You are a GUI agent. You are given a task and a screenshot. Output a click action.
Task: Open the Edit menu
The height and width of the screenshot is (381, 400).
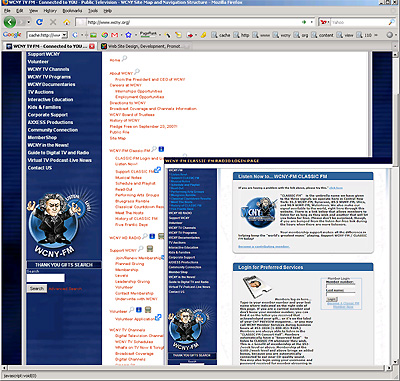(x=20, y=11)
